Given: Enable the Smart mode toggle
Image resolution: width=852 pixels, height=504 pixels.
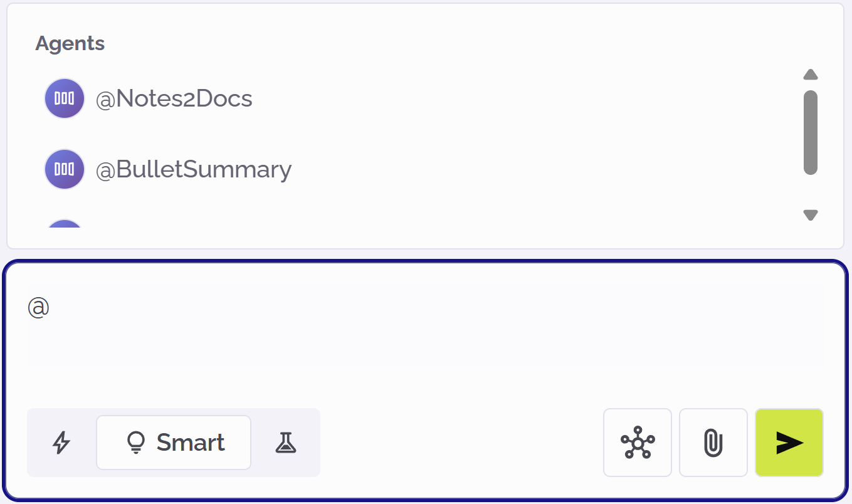Looking at the screenshot, I should click(x=174, y=443).
